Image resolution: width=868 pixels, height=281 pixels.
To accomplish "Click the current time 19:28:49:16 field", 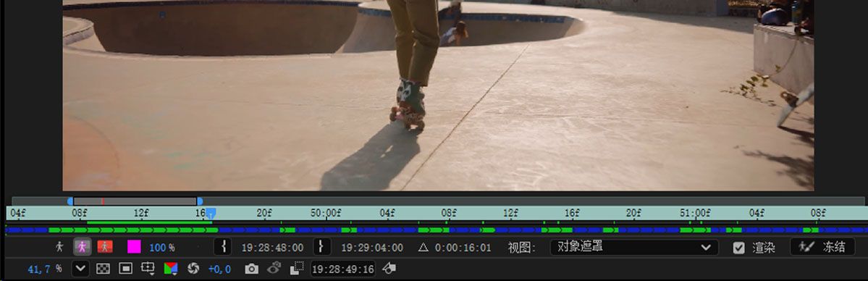I will pos(342,269).
